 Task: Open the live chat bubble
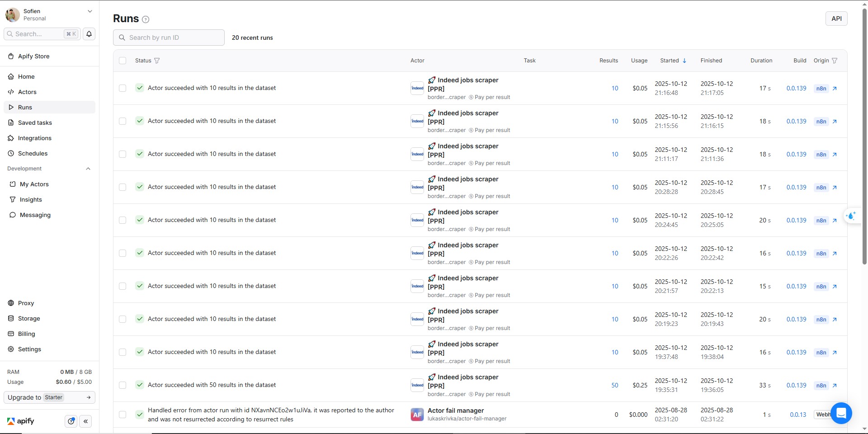point(841,413)
